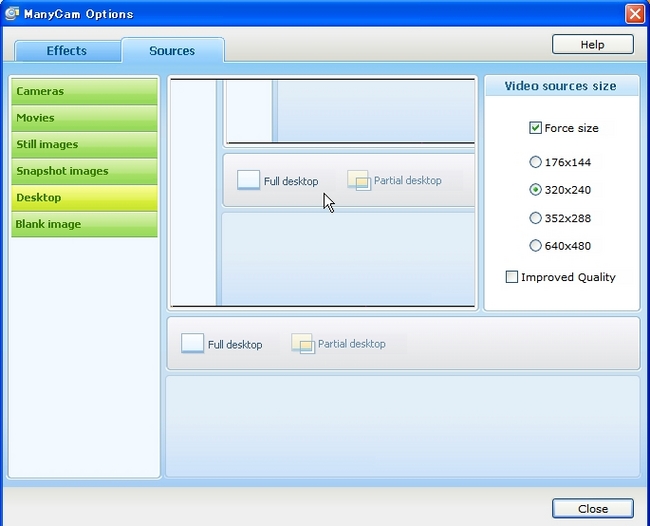
Task: Click the Video sources size header
Action: pos(560,86)
